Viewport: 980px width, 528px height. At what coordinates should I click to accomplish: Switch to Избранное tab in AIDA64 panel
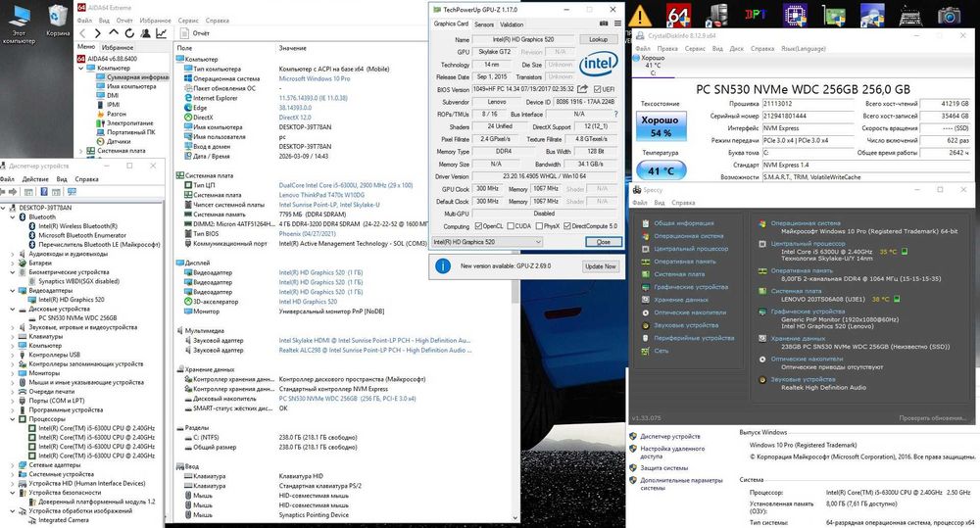(118, 47)
